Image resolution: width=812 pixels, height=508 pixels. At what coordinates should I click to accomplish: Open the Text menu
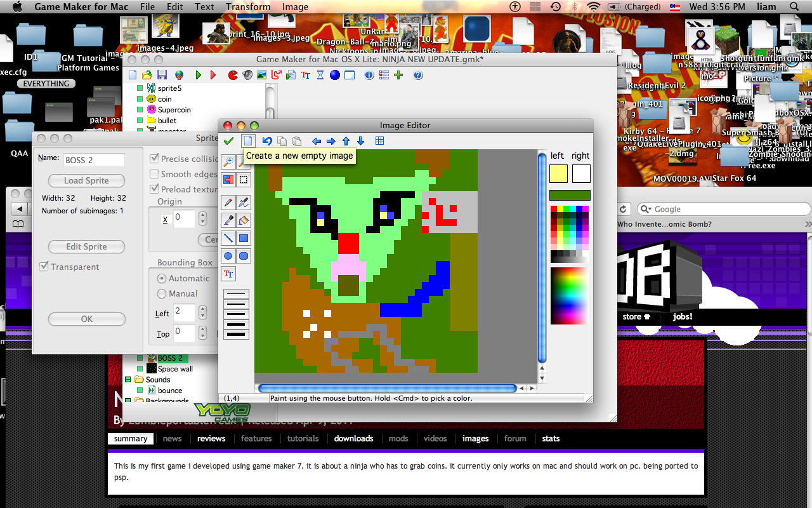pyautogui.click(x=204, y=7)
